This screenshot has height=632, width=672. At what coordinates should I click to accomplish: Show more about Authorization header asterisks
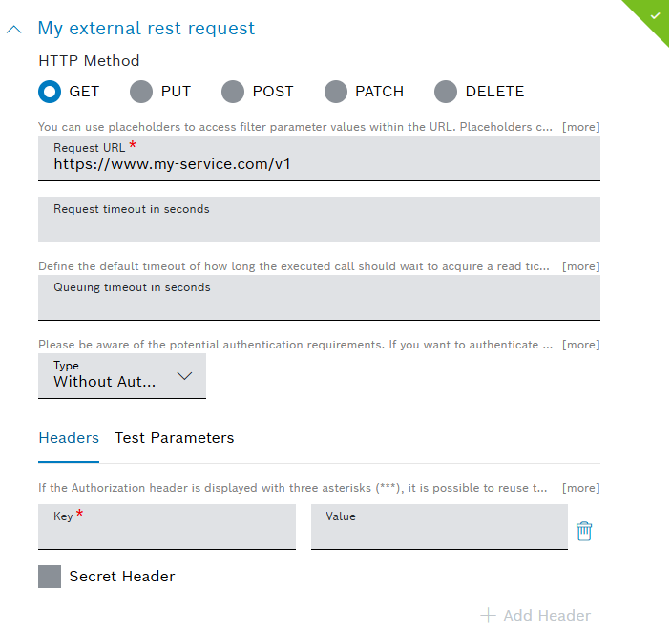580,488
